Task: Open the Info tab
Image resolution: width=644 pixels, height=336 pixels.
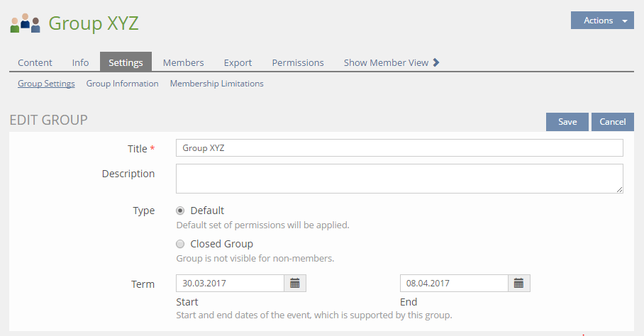Action: point(80,62)
